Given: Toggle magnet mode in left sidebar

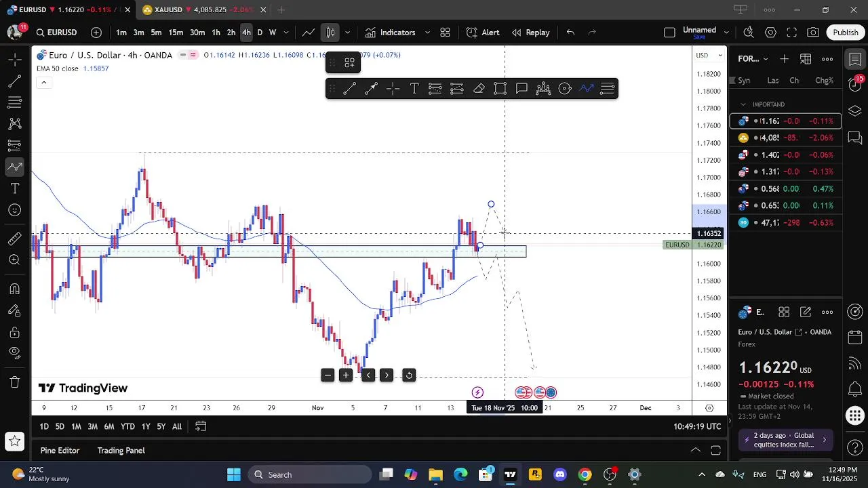Looking at the screenshot, I should click(14, 289).
